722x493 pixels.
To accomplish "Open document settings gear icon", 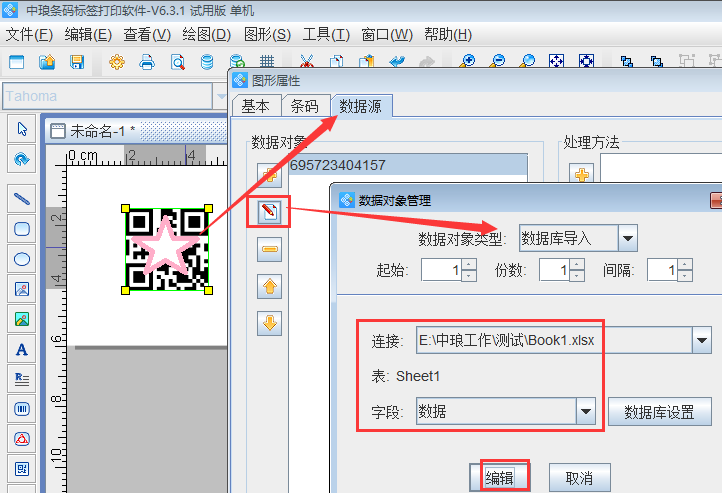I will point(117,61).
